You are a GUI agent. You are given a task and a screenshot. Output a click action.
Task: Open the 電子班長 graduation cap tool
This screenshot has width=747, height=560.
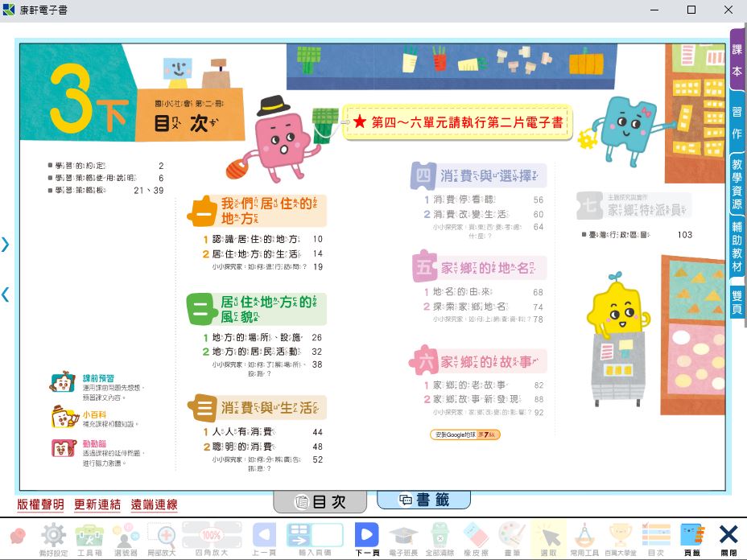click(403, 539)
